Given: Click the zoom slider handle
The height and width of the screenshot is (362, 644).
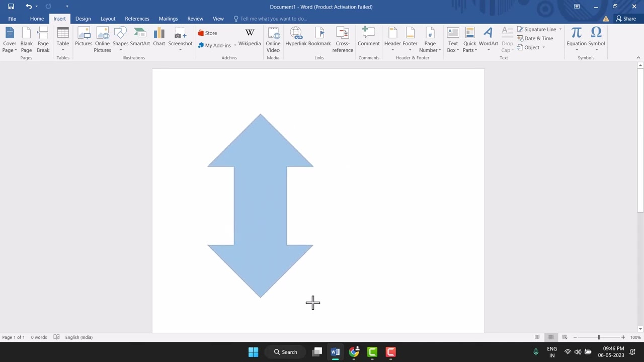Looking at the screenshot, I should [x=599, y=337].
